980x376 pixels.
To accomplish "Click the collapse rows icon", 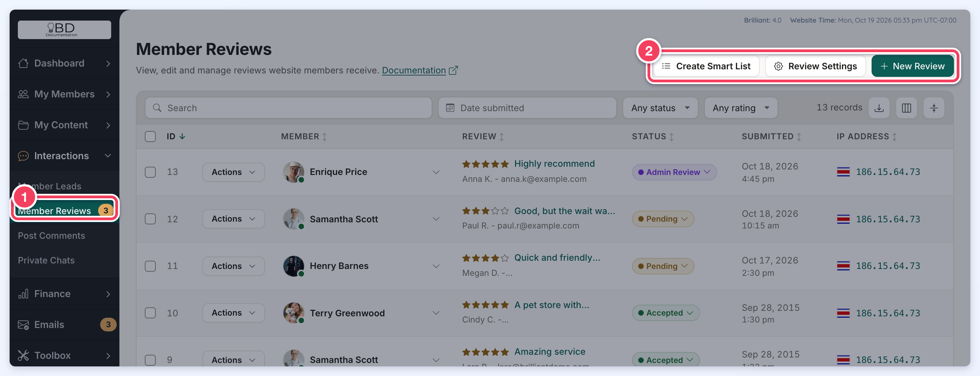I will [x=934, y=108].
